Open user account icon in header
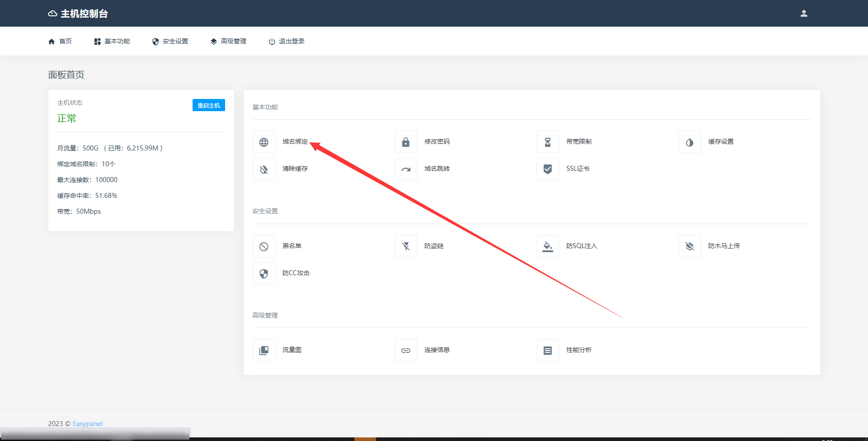This screenshot has height=441, width=868. coord(803,14)
